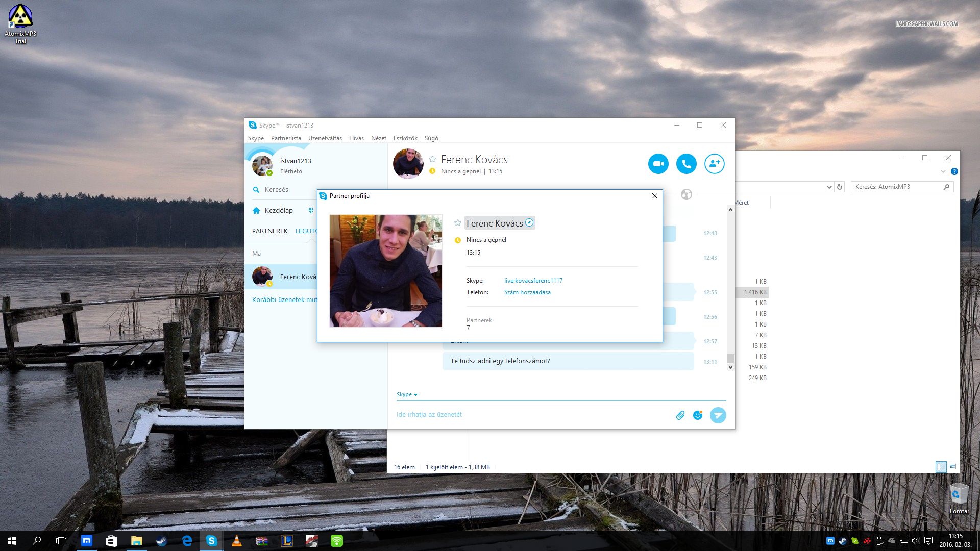This screenshot has height=551, width=980.
Task: Refresh the Explorer folder view
Action: pos(840,187)
